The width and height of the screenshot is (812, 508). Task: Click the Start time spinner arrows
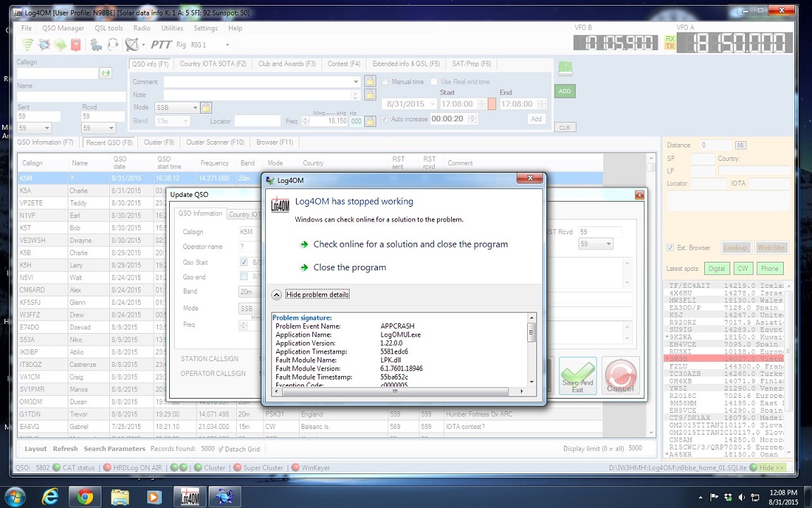pyautogui.click(x=481, y=104)
